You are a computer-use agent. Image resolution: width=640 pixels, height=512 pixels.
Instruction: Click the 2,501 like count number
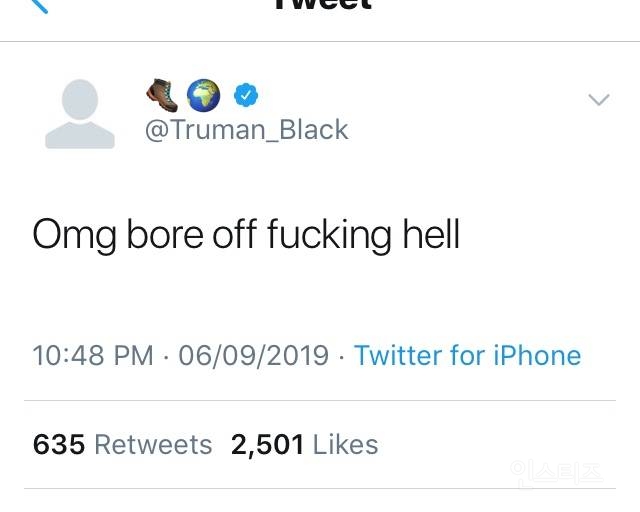(267, 444)
